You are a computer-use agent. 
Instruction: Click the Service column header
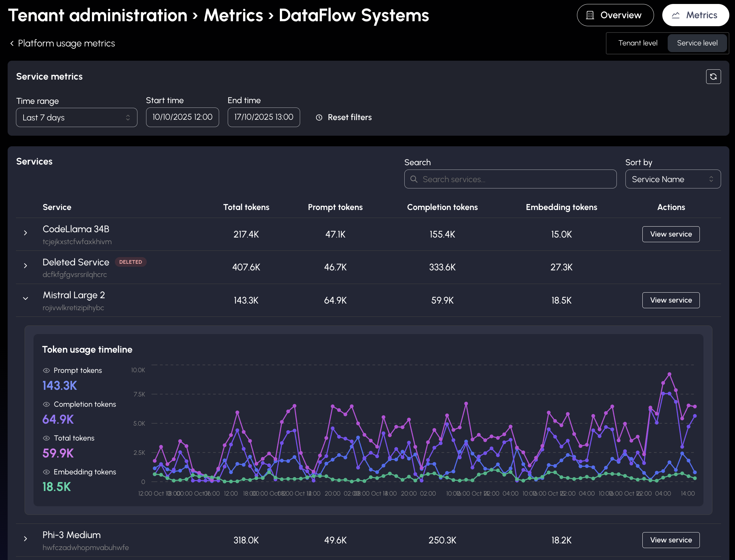(57, 207)
